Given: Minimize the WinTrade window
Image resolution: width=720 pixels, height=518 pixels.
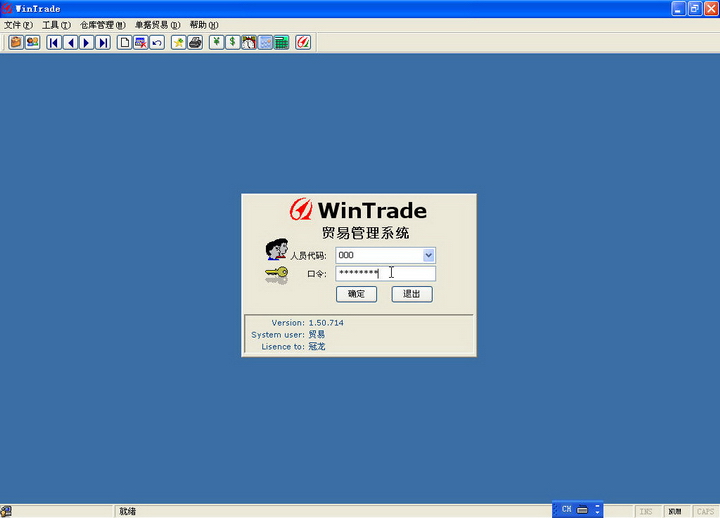Looking at the screenshot, I should [x=678, y=8].
